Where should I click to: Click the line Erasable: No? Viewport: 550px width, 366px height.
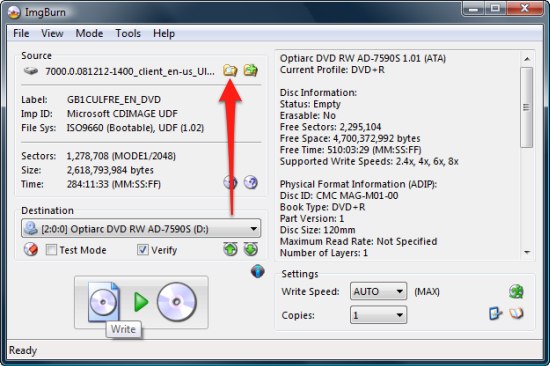[x=308, y=115]
